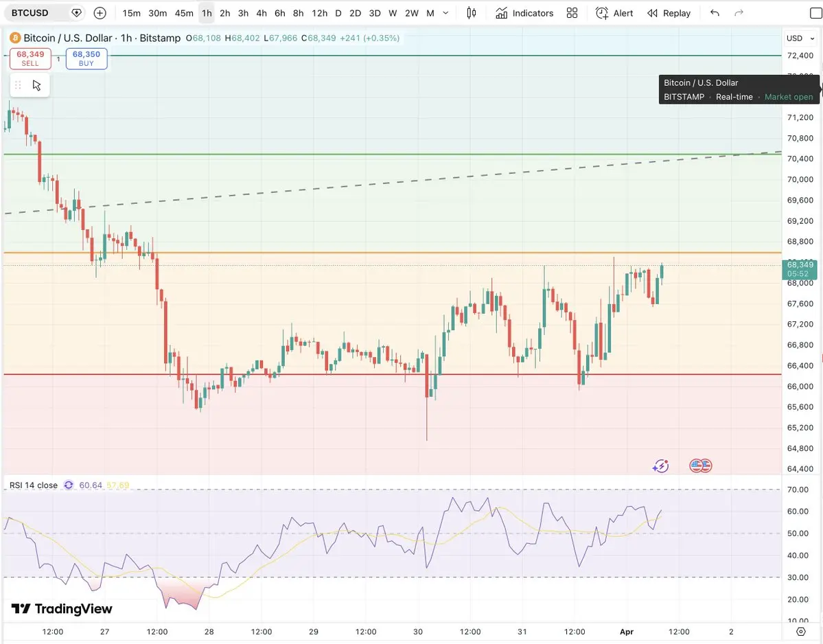Switch to the 3h interval
Image resolution: width=823 pixels, height=644 pixels.
(x=243, y=13)
